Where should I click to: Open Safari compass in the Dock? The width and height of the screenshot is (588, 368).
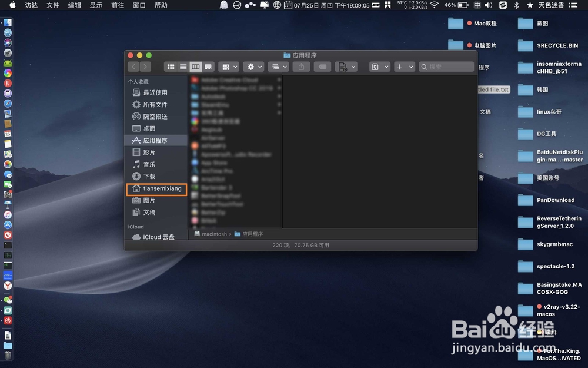(x=8, y=103)
